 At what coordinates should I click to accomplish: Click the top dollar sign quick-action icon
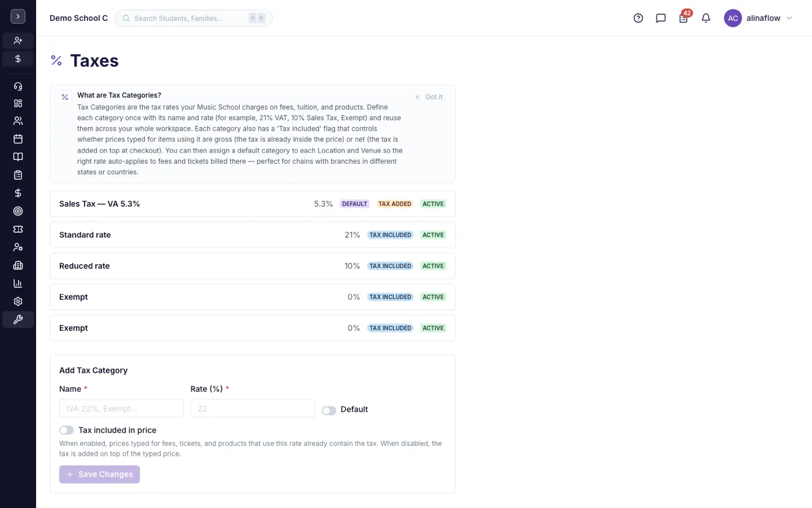click(18, 59)
